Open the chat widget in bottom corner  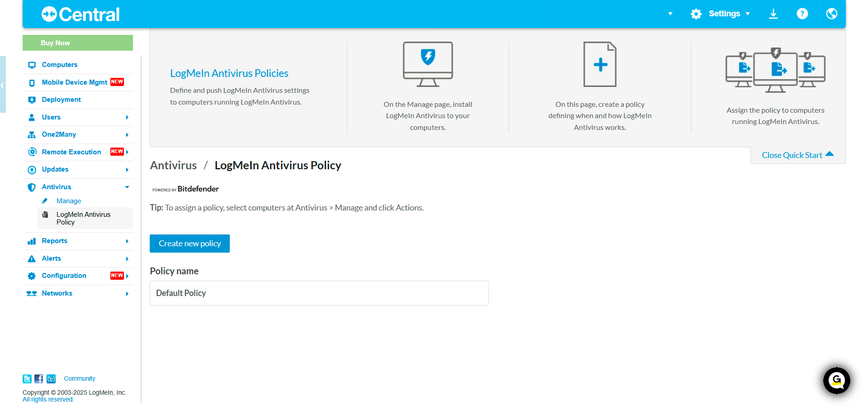[x=837, y=381]
